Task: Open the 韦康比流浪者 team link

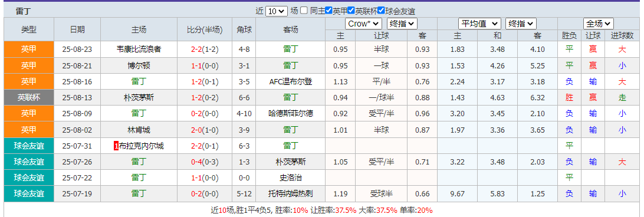Action: [139, 50]
